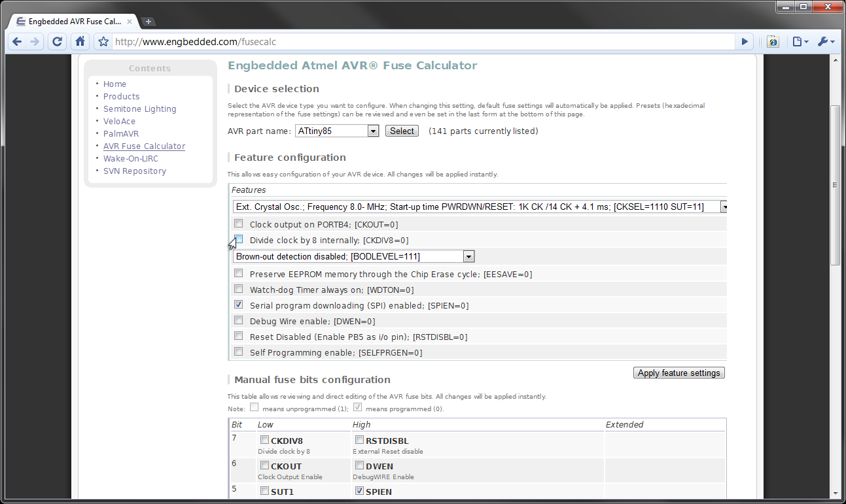Open the IE Tab extension icon

tap(773, 42)
